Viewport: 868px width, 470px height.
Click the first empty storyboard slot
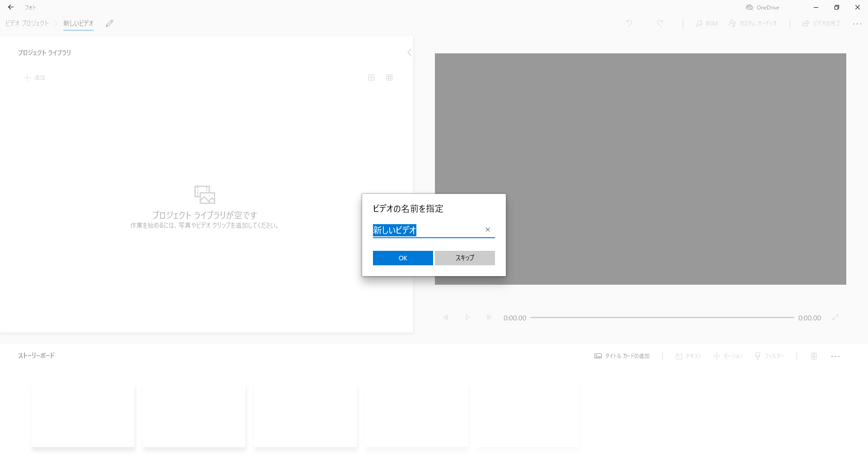83,416
